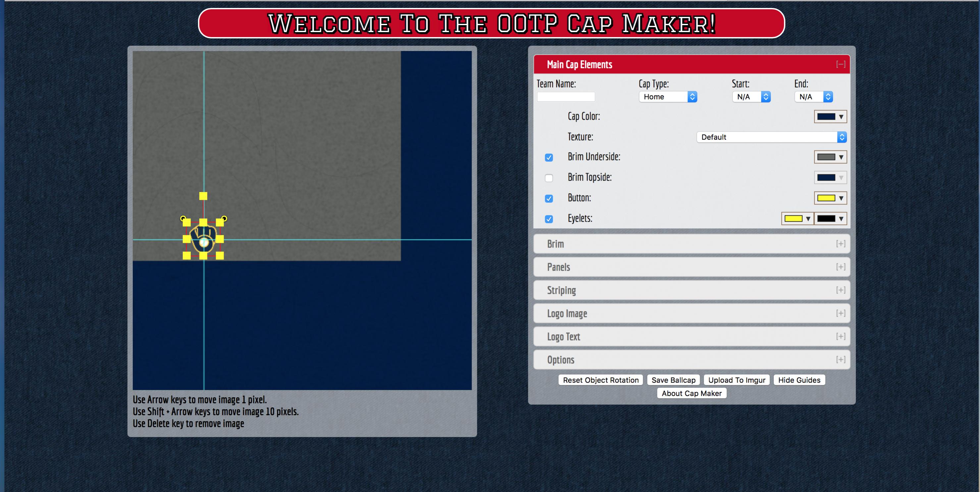This screenshot has height=492, width=980.
Task: Click the Save Ballcap button
Action: (673, 380)
